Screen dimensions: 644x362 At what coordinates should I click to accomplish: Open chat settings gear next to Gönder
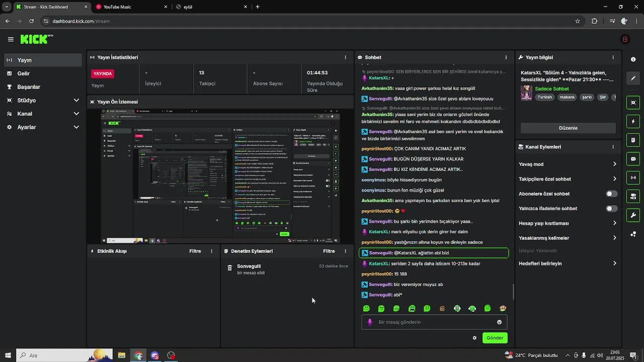click(474, 338)
